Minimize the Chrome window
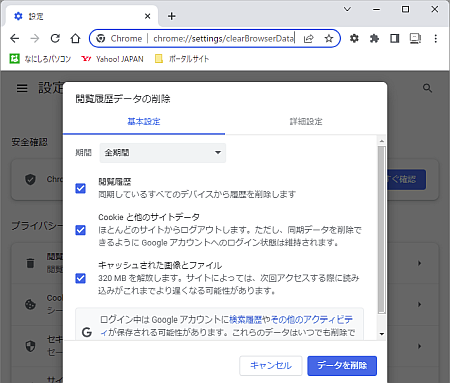Viewport: 450px width, 383px height. point(377,9)
